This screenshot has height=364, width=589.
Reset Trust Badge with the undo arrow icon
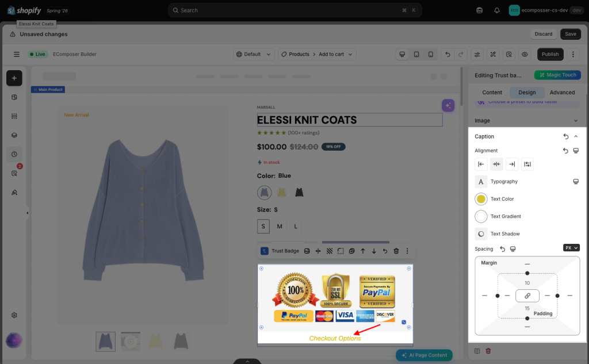385,251
